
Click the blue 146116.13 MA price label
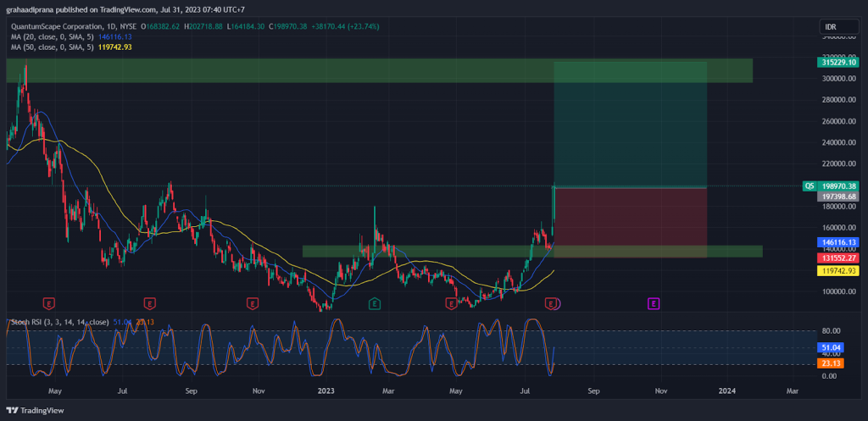point(837,242)
